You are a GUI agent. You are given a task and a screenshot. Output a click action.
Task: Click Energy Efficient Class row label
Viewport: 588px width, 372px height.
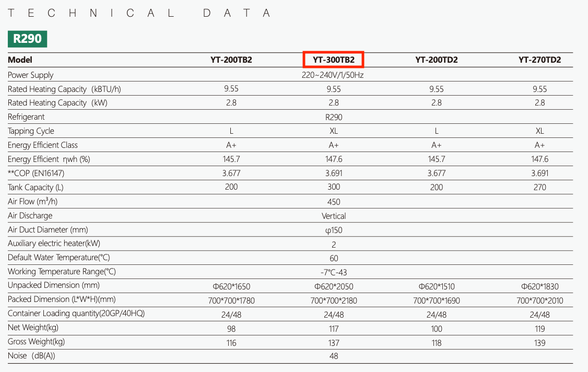(x=43, y=145)
